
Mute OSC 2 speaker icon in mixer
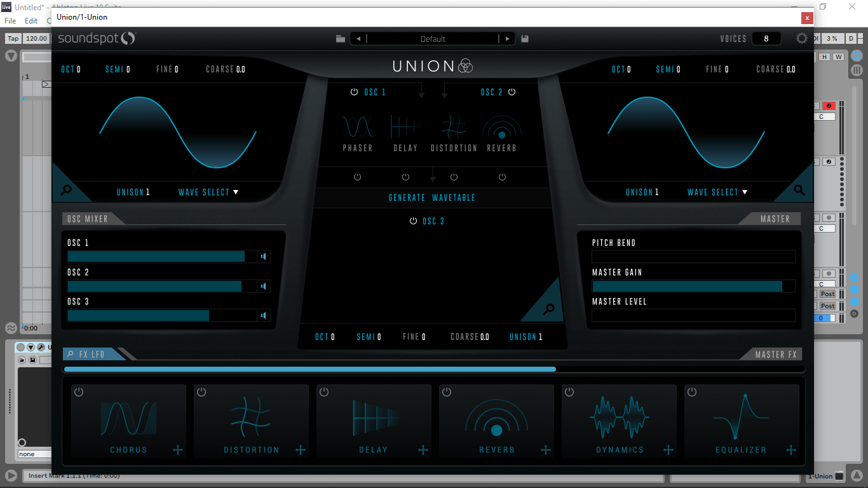coord(264,287)
